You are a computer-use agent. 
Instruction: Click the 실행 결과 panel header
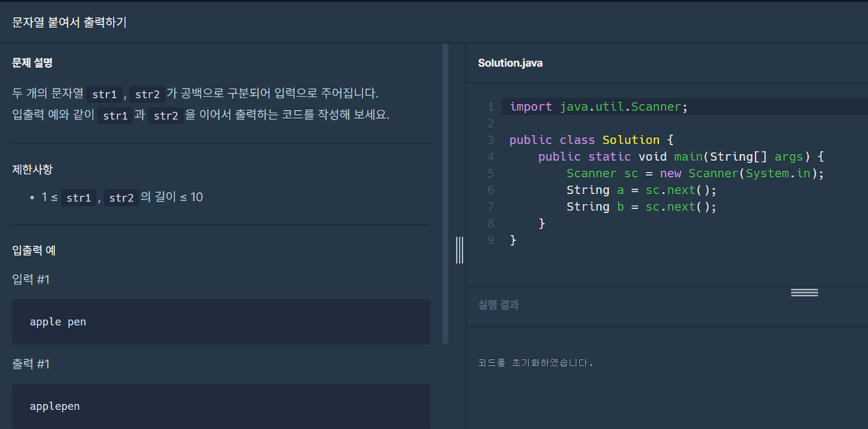pos(498,305)
